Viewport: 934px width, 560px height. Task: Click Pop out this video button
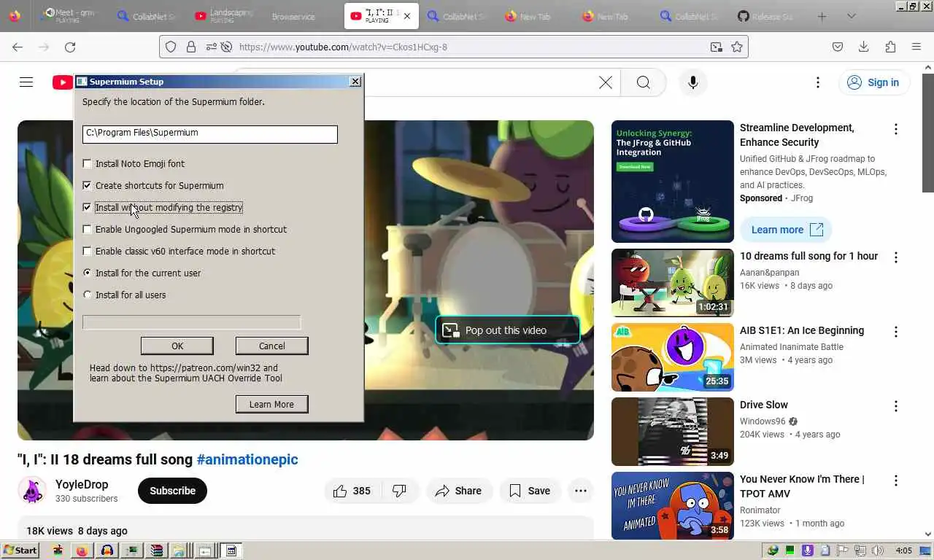(508, 330)
